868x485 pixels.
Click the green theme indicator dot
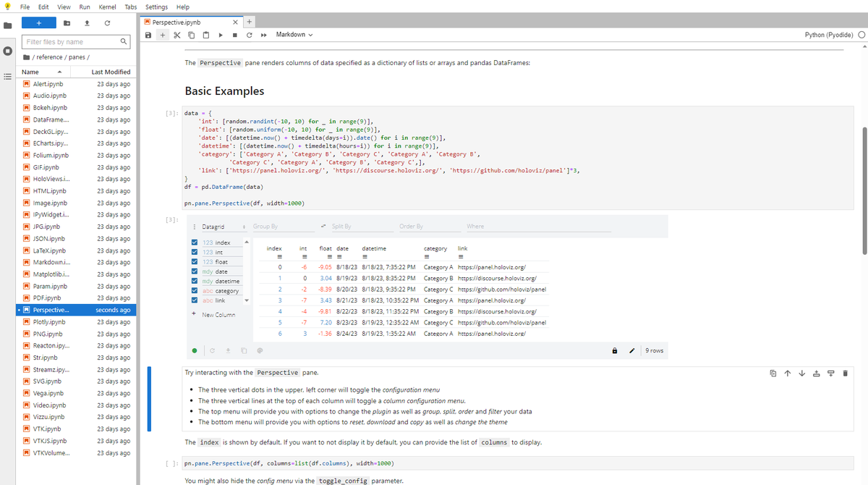(x=194, y=350)
